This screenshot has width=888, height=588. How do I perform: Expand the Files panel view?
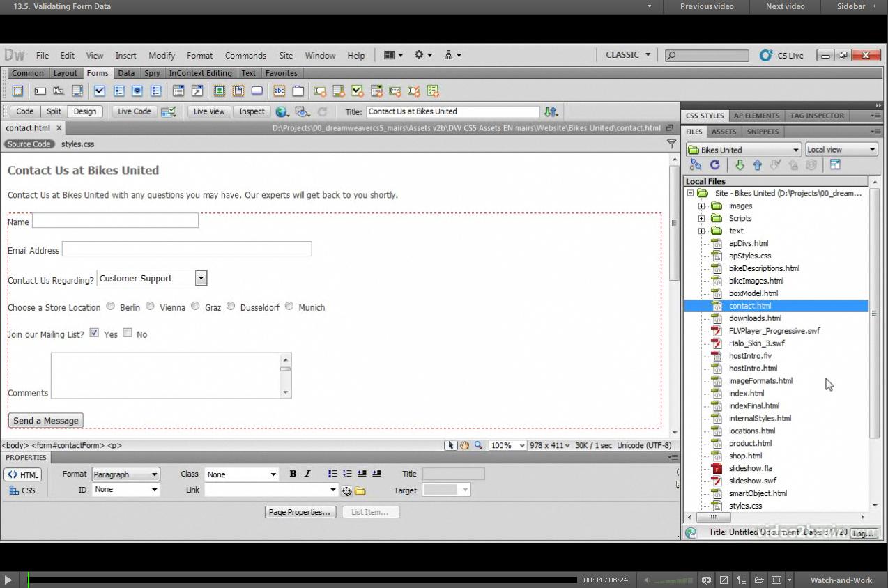(x=835, y=164)
